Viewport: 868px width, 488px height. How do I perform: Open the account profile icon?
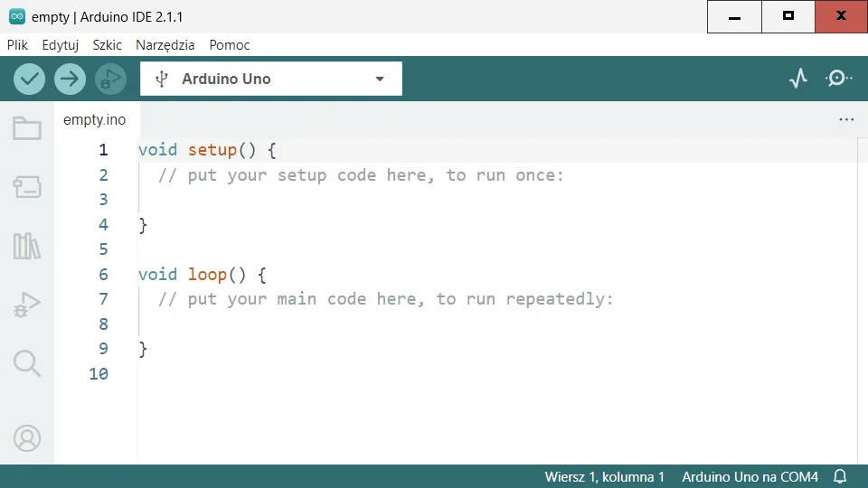[27, 438]
